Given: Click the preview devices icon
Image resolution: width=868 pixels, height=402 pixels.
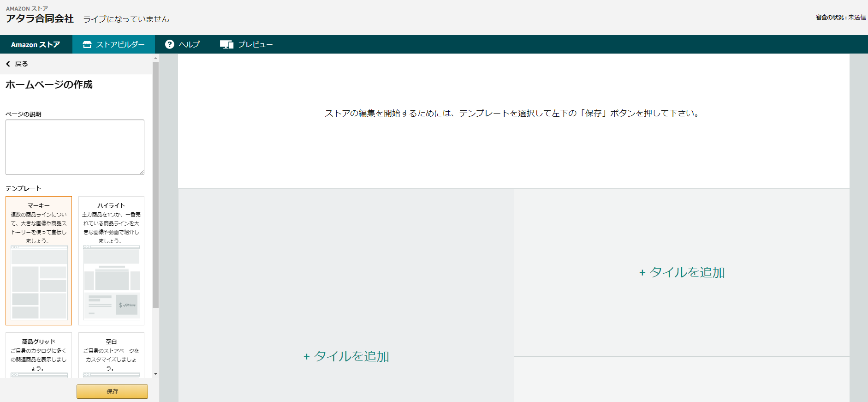Looking at the screenshot, I should [x=226, y=44].
